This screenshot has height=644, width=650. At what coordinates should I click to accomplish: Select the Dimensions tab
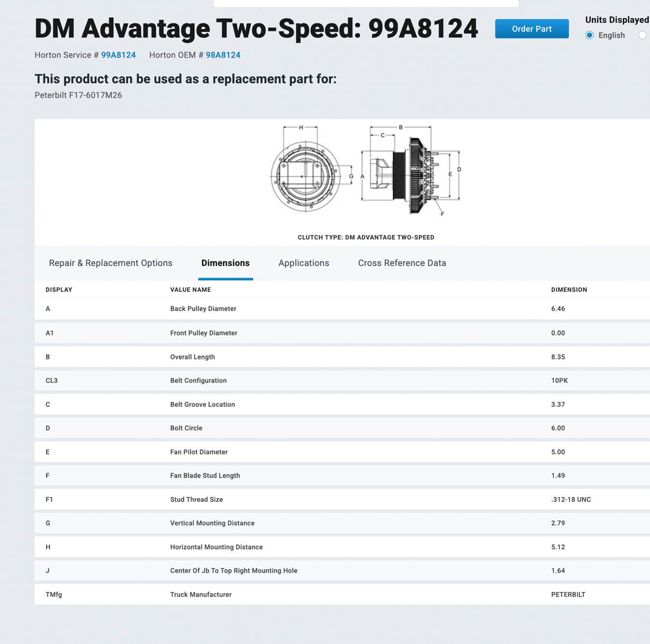[225, 263]
